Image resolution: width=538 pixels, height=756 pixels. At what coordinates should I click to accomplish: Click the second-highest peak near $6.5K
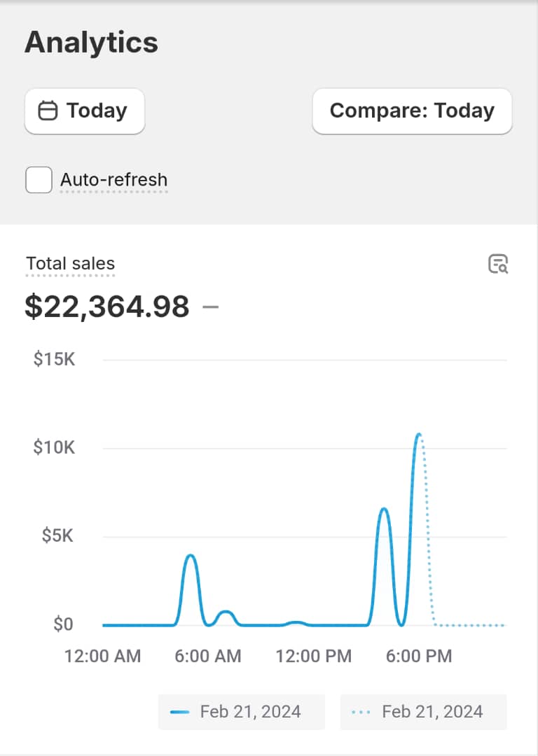[x=384, y=509]
